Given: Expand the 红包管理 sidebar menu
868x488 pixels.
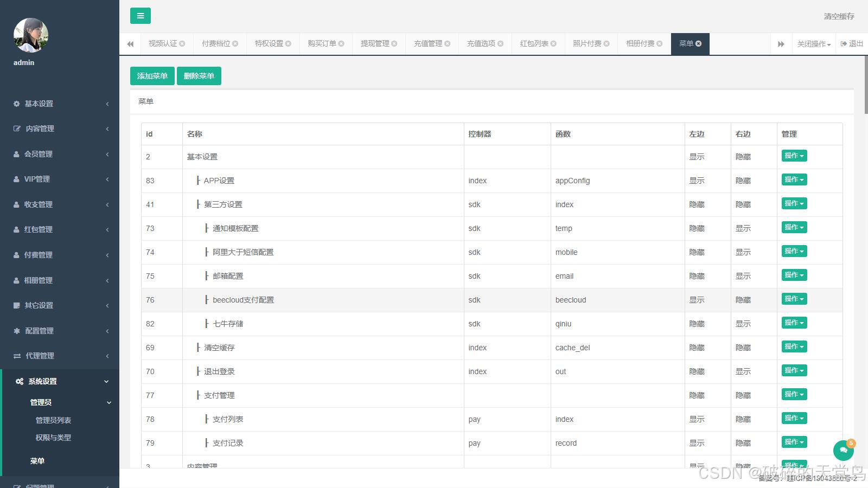Looking at the screenshot, I should point(60,229).
